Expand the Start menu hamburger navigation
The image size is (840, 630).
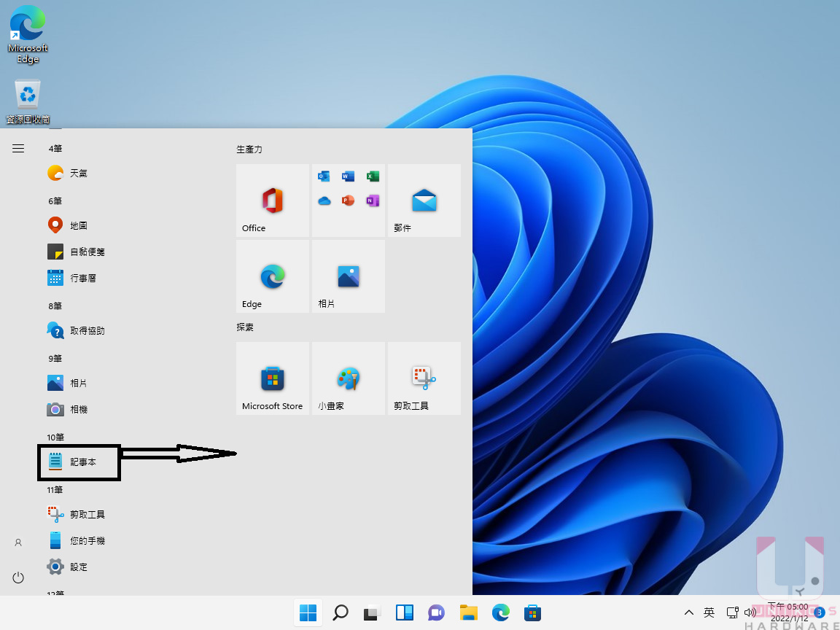point(18,149)
